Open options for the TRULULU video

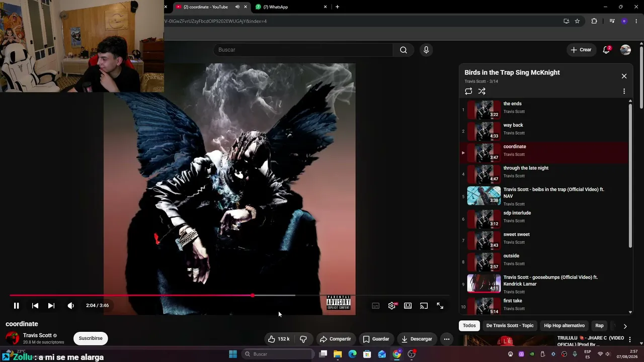pos(629,340)
